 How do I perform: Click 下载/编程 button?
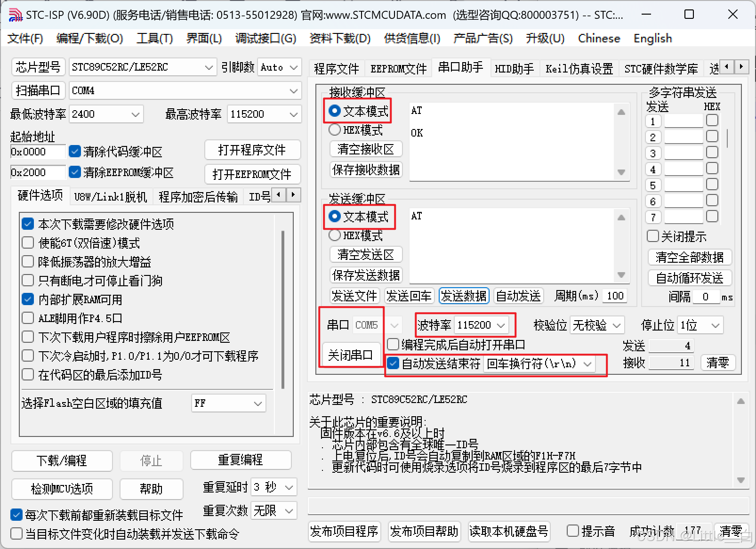click(62, 460)
